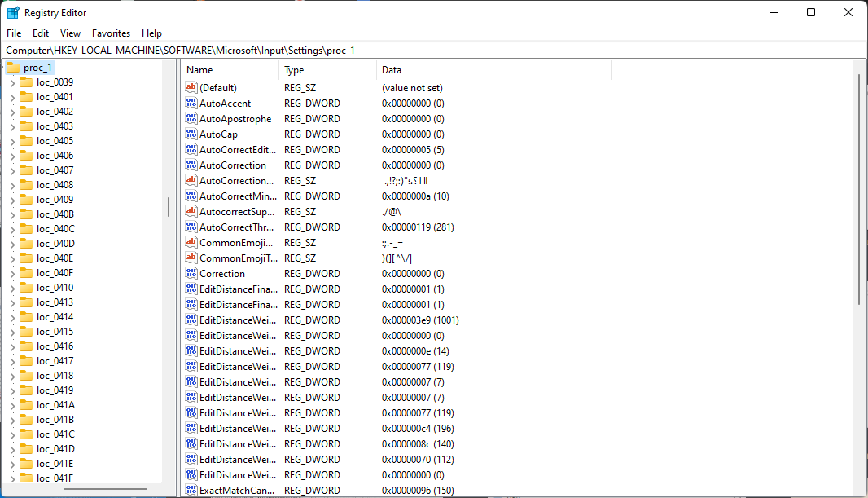Open the View menu

(70, 33)
